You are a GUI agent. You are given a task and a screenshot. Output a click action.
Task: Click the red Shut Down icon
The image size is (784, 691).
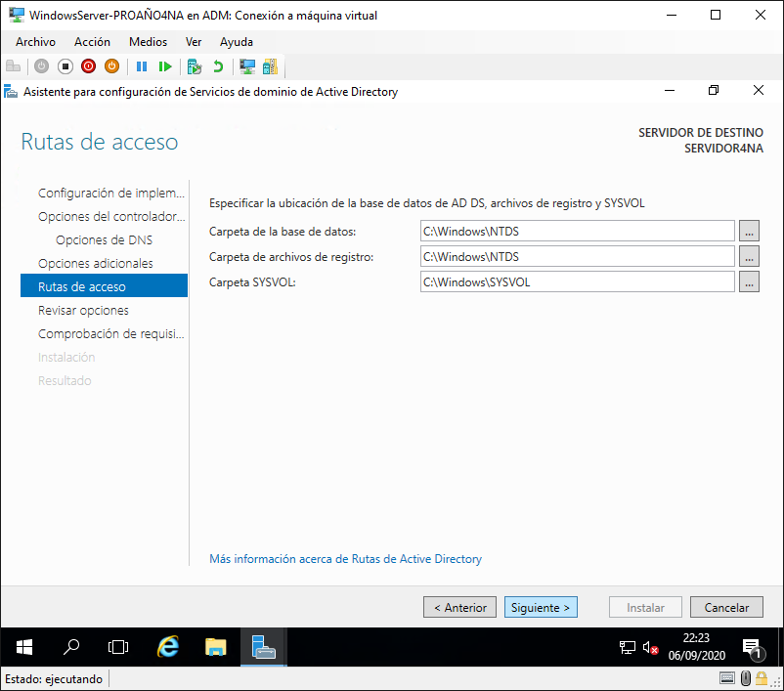click(89, 66)
